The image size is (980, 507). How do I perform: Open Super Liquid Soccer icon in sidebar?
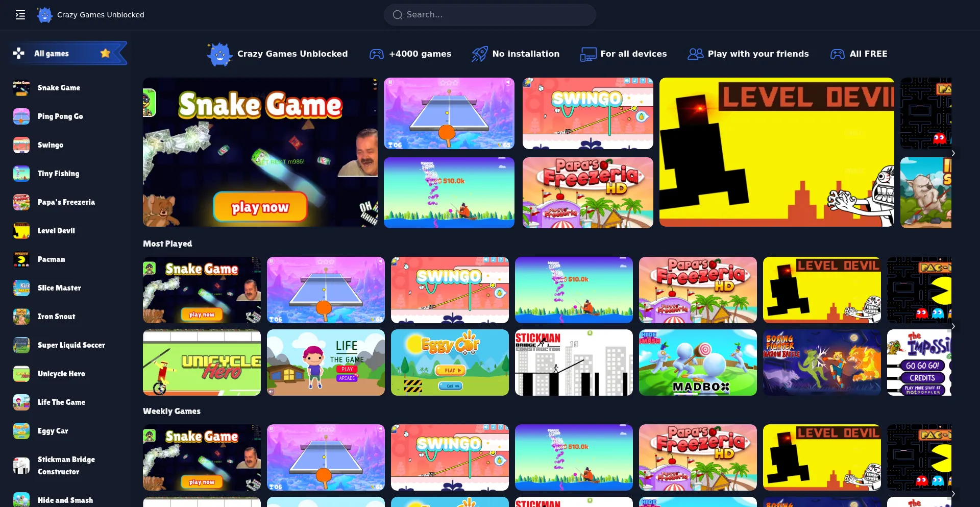coord(21,345)
